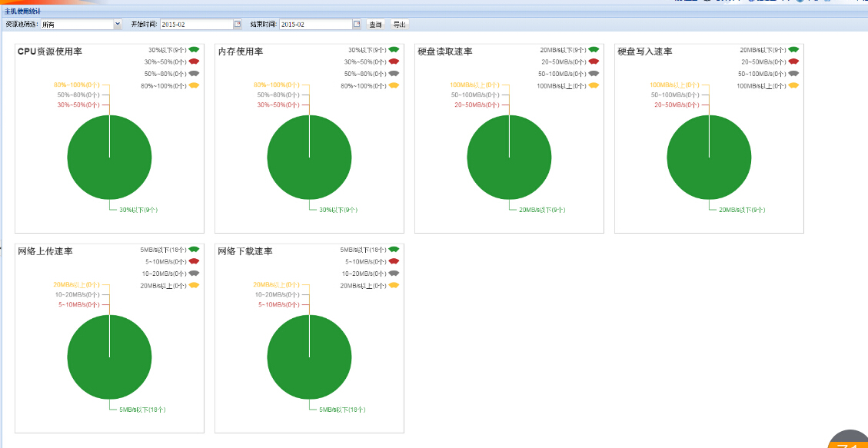Viewport: 868px width, 448px height.
Task: Click green legend icon in CPU usage chart
Action: click(194, 50)
